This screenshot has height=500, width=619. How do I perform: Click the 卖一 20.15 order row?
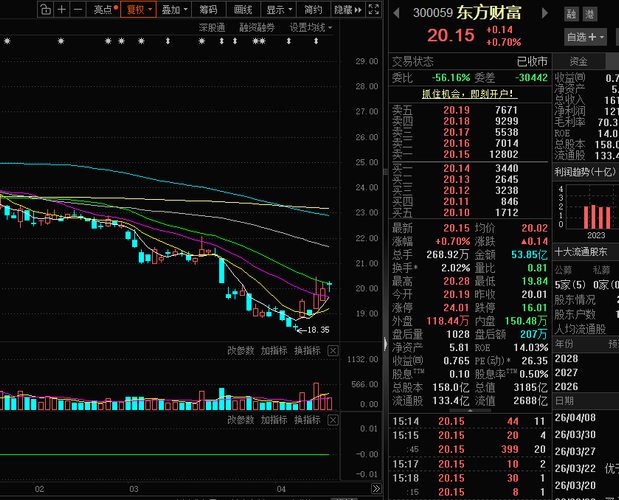[x=470, y=154]
